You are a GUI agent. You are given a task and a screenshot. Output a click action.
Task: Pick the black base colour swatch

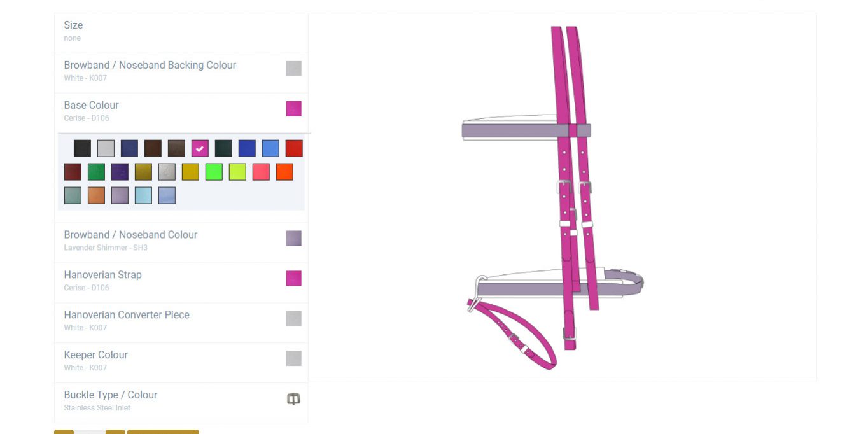coord(82,148)
